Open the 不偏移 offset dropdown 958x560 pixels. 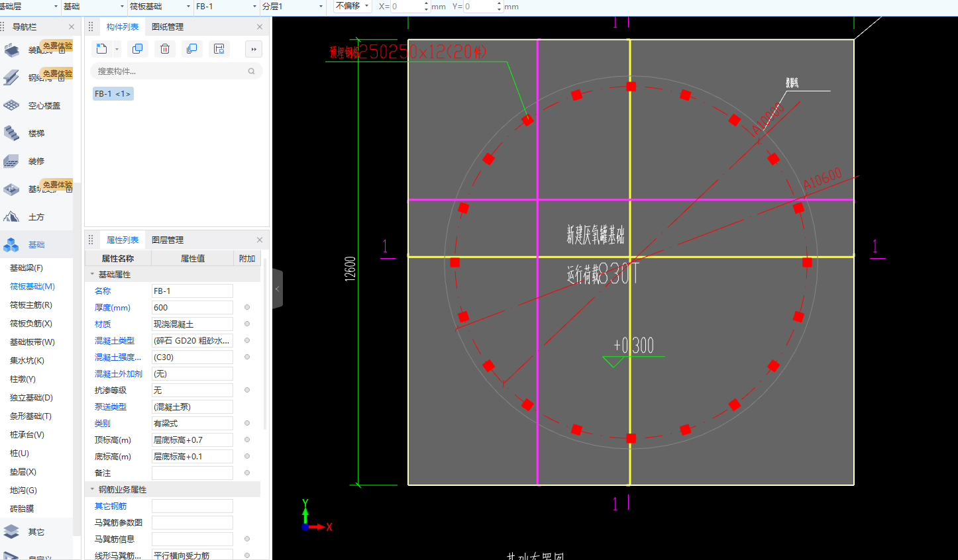[352, 6]
